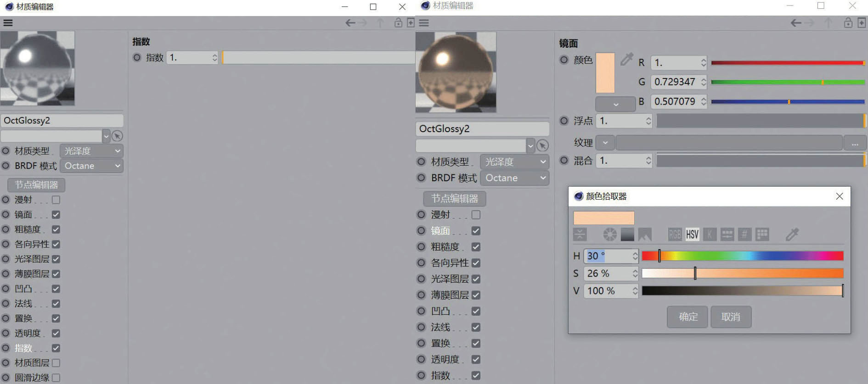Screen dimensions: 868x384
Task: Select the HSV mode icon
Action: pos(692,234)
